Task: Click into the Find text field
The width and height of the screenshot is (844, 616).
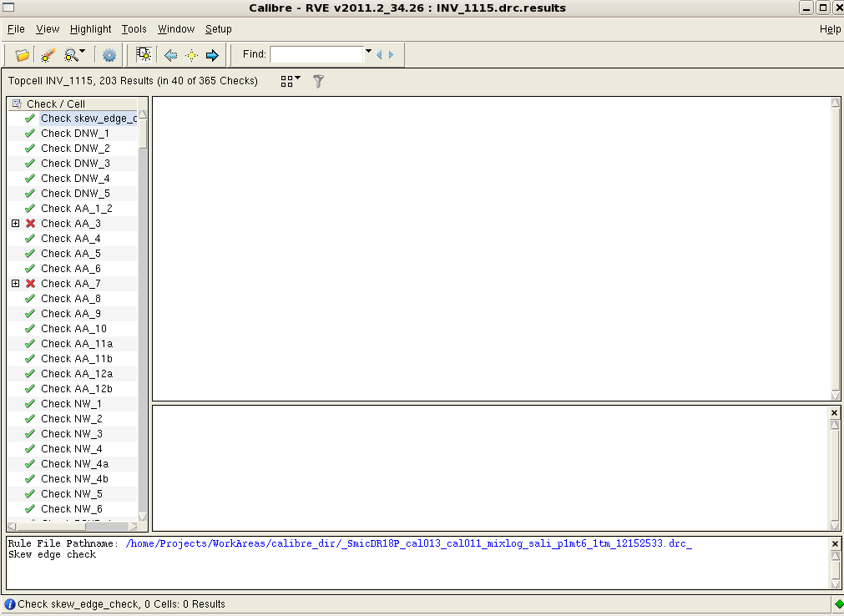Action: 317,54
